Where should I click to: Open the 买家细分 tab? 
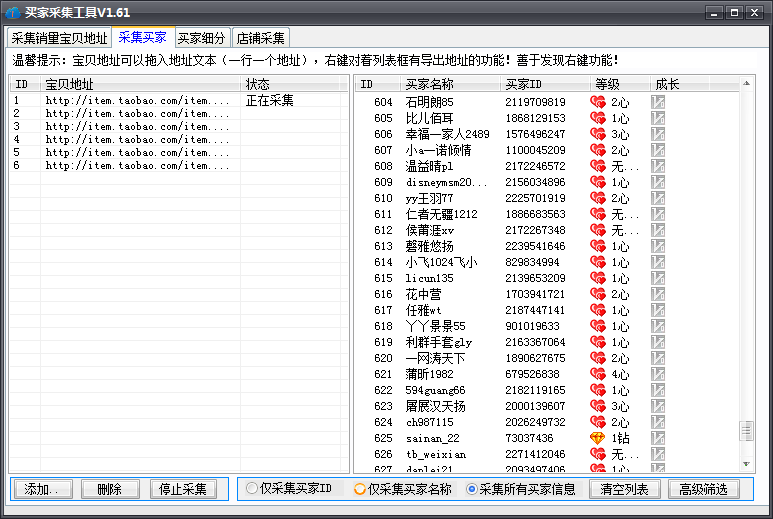202,38
